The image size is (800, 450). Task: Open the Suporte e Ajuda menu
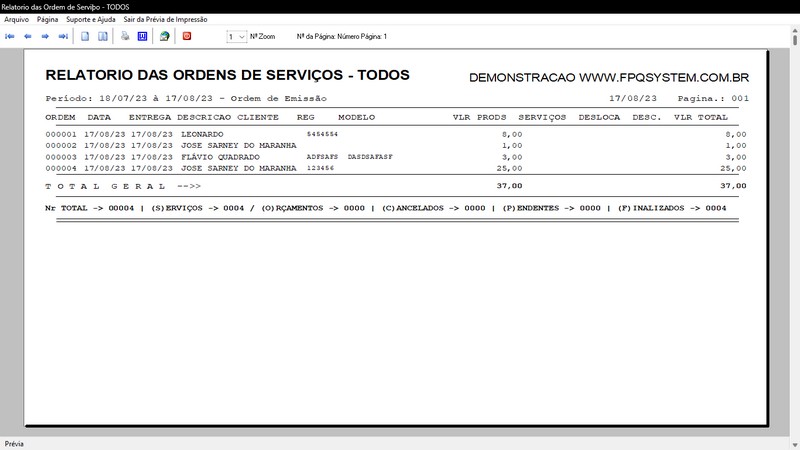(x=91, y=19)
